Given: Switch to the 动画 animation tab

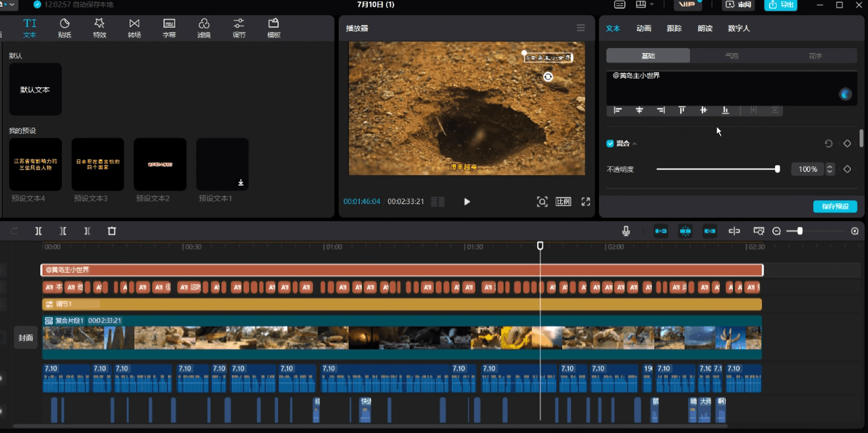Looking at the screenshot, I should [644, 28].
